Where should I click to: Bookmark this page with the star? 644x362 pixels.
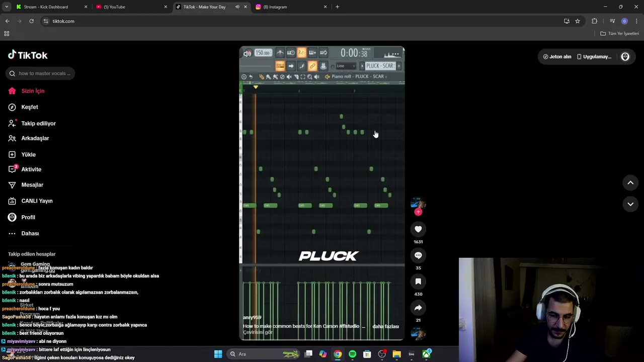[578, 21]
